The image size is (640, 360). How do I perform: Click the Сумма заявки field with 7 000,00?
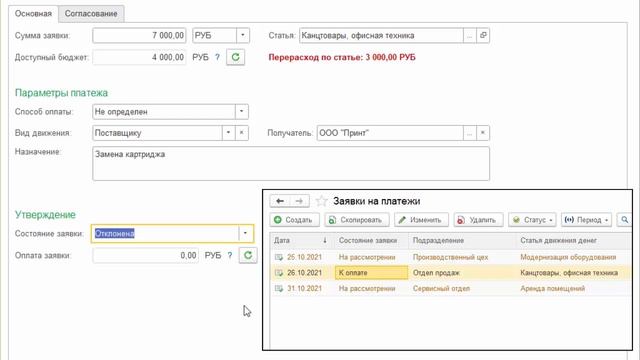(x=139, y=36)
